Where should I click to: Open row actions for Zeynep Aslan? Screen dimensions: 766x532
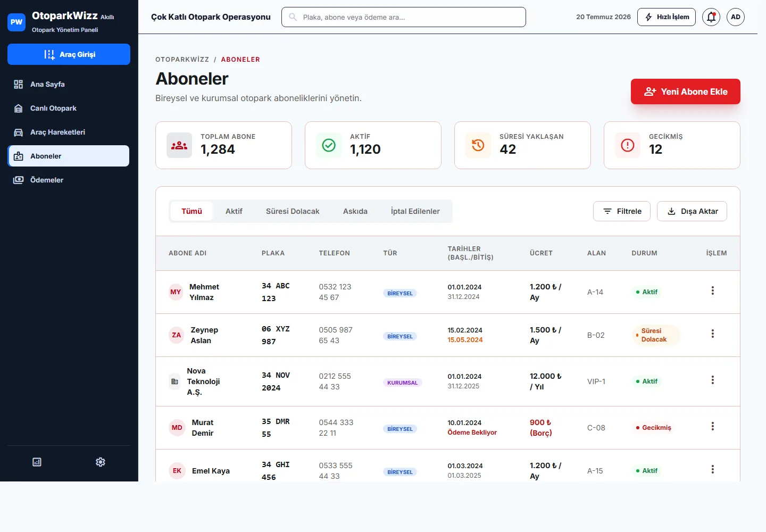click(x=713, y=334)
